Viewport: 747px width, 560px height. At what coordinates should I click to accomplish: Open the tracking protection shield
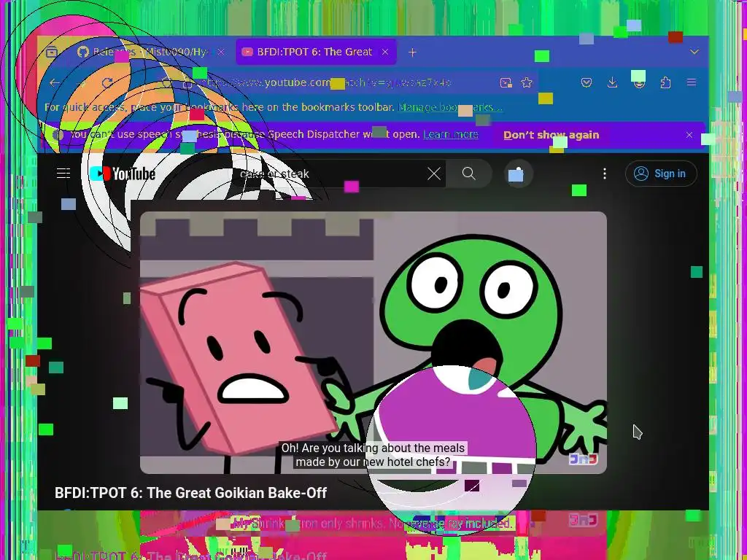coord(166,83)
